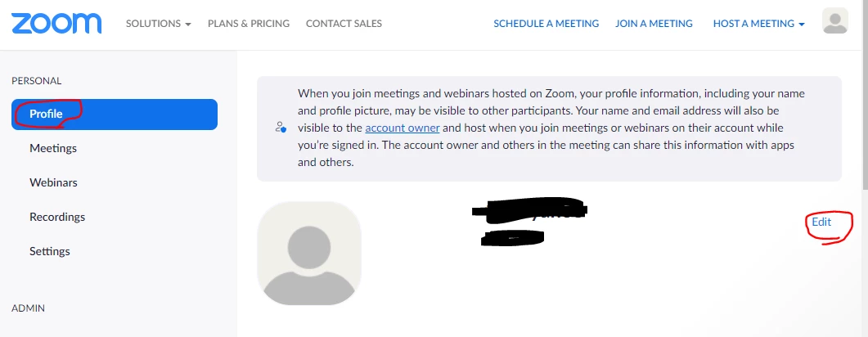Click Join a Meeting link
The width and height of the screenshot is (868, 337).
pyautogui.click(x=654, y=24)
